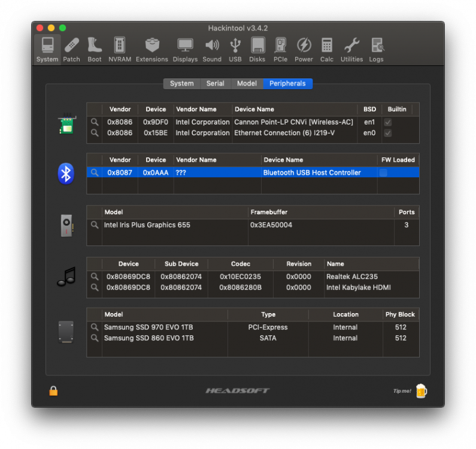Image resolution: width=476 pixels, height=449 pixels.
Task: Click the PCI-Express type cell
Action: click(268, 327)
